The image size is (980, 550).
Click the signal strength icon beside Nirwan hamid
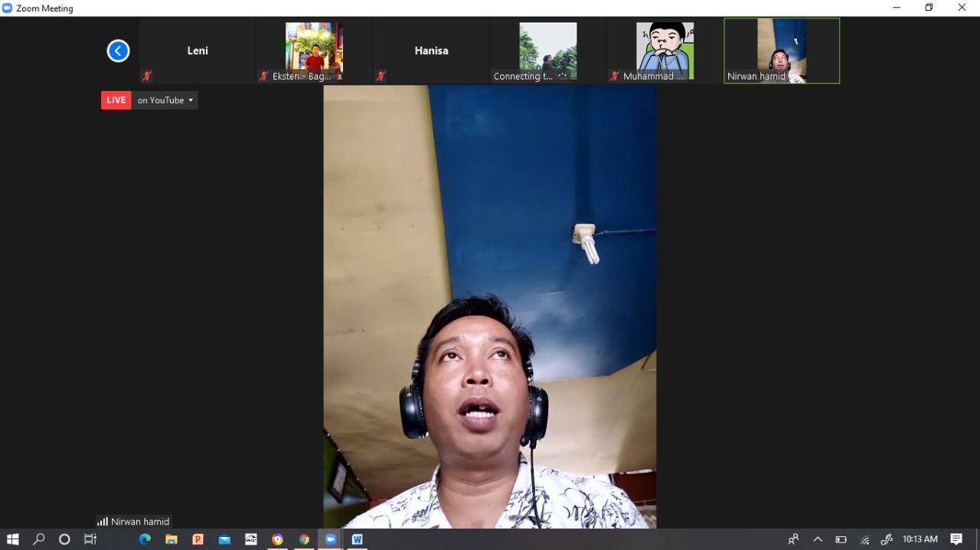pos(103,522)
